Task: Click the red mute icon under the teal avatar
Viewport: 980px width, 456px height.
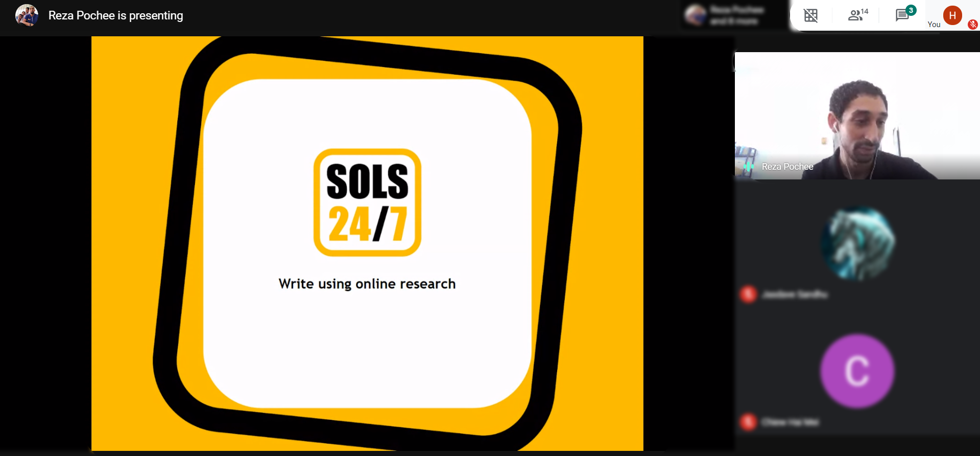Action: click(749, 294)
